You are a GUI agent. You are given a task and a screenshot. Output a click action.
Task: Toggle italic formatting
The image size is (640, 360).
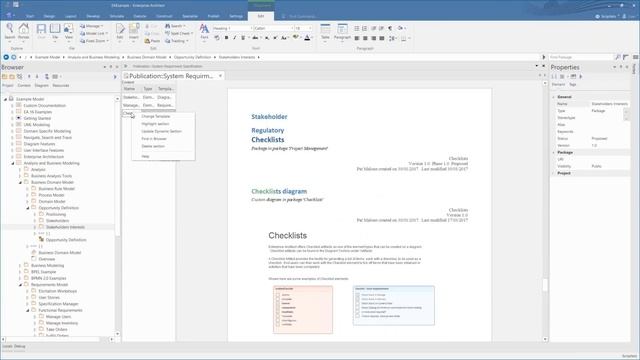pyautogui.click(x=235, y=38)
